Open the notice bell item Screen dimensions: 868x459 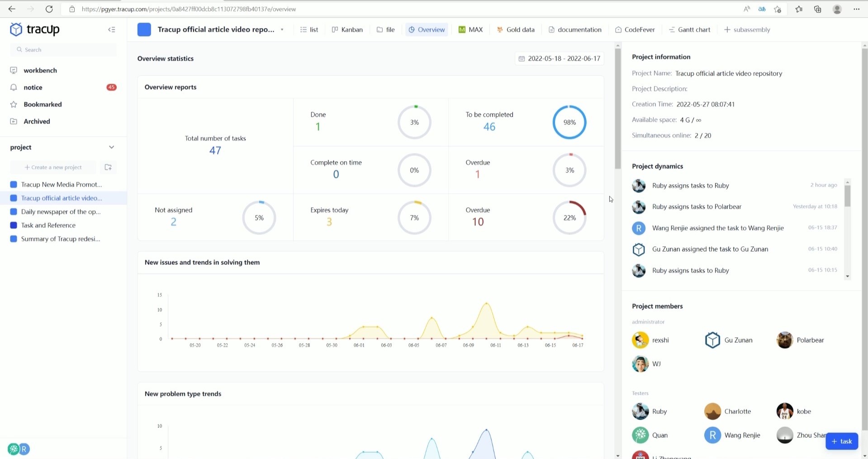coord(33,87)
